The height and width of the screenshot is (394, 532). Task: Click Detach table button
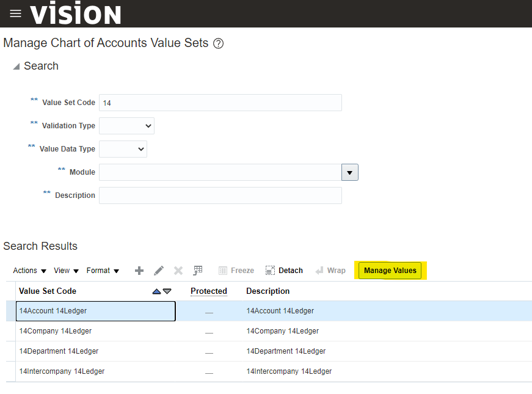coord(284,271)
